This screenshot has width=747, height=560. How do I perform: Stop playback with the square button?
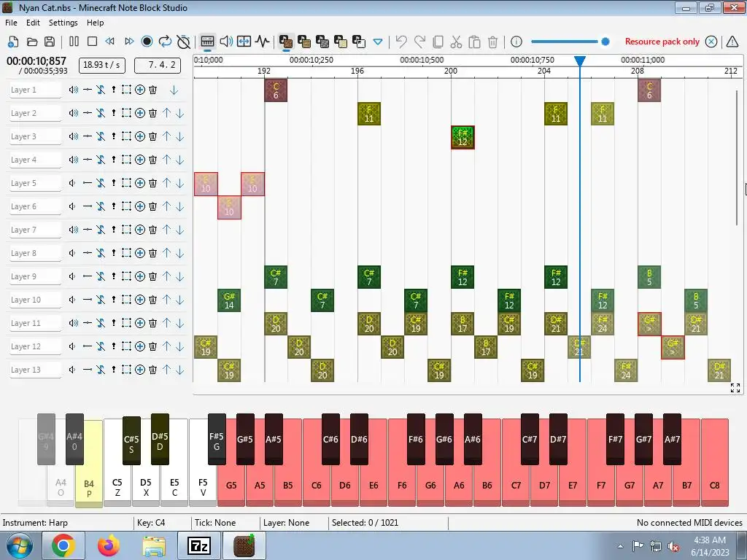[x=92, y=42]
